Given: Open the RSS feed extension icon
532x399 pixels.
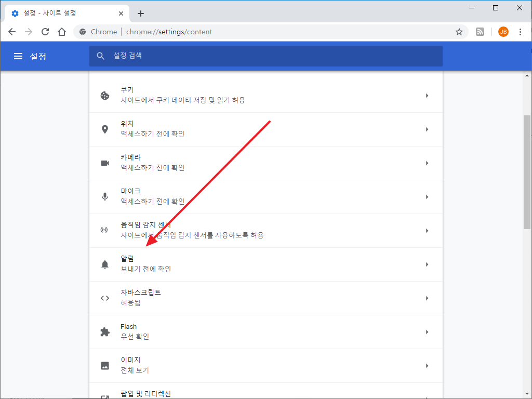Looking at the screenshot, I should pos(480,32).
